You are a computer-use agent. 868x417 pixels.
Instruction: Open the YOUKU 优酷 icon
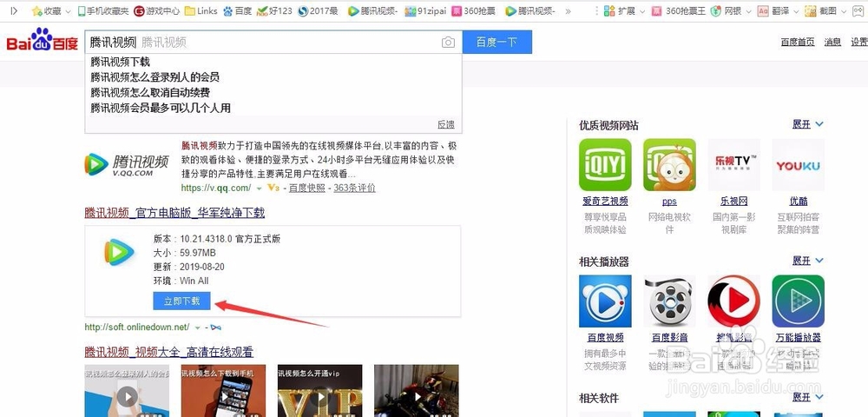[799, 164]
